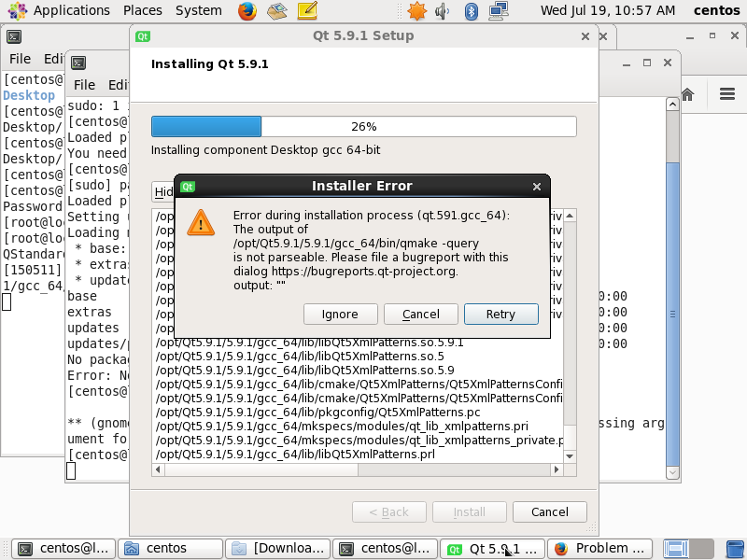Viewport: 747px width, 560px height.
Task: Open the centos user menu
Action: pos(716,10)
